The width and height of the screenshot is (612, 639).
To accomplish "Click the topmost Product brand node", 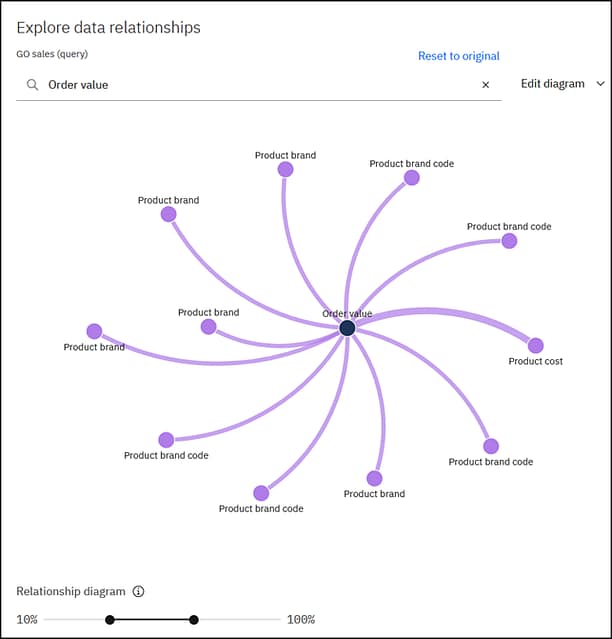I will pos(285,170).
